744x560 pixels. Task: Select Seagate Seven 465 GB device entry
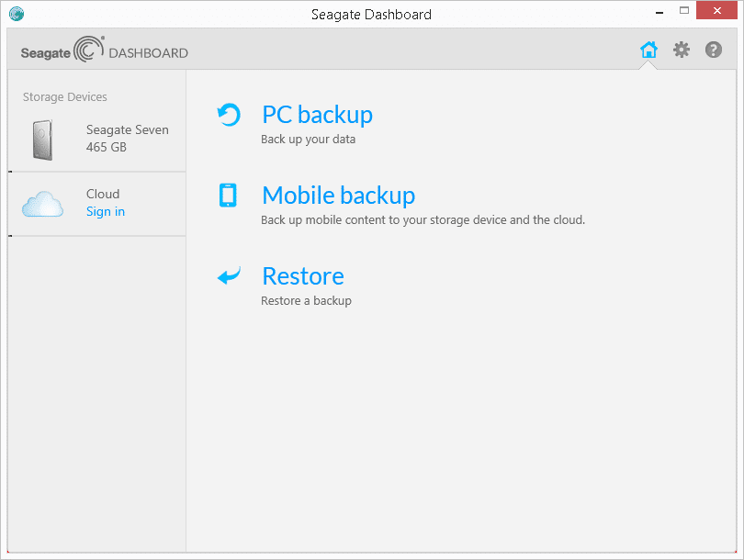(96, 139)
